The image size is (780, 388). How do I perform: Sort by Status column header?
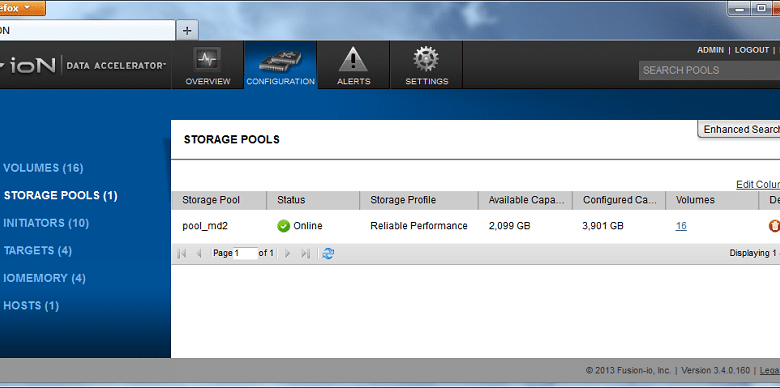tap(313, 200)
